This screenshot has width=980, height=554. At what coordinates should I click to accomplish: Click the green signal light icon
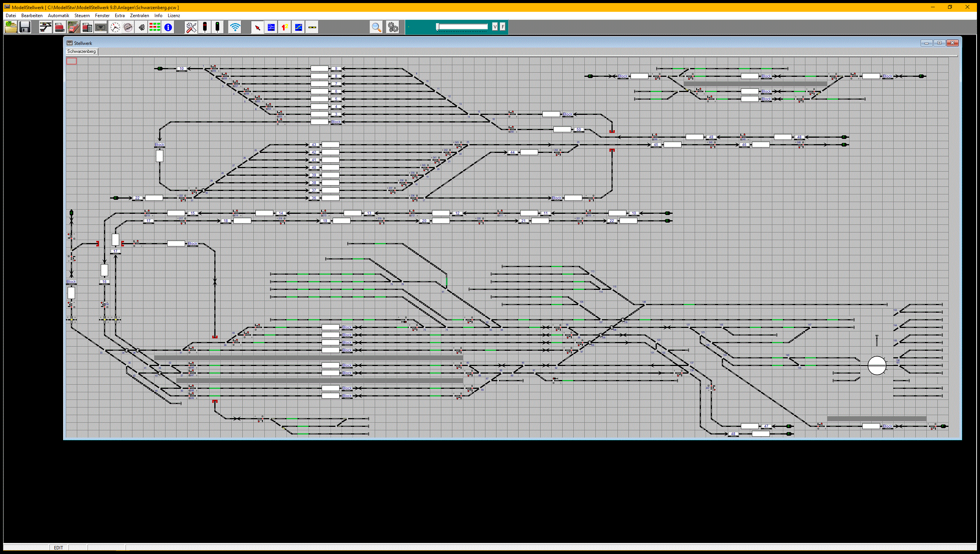pyautogui.click(x=217, y=27)
